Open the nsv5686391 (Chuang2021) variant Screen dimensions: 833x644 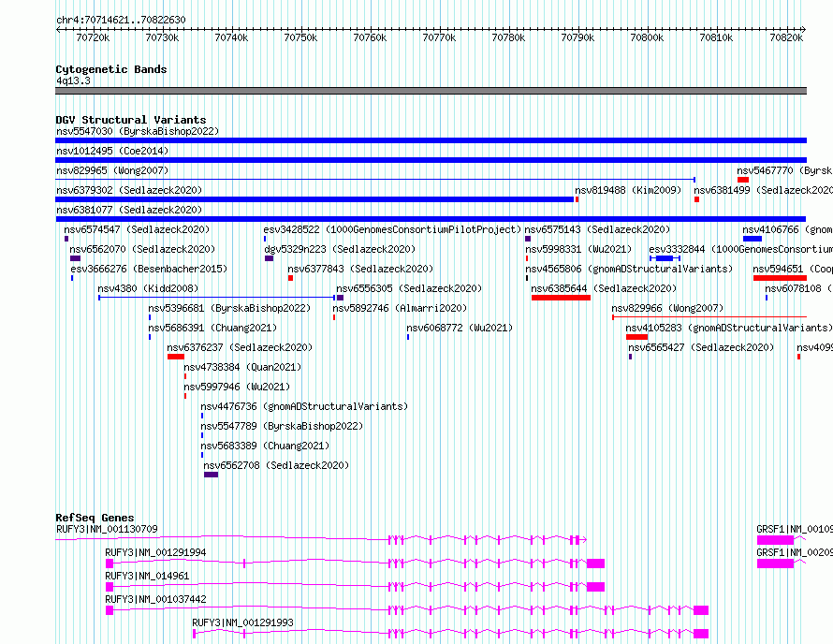[x=212, y=328]
